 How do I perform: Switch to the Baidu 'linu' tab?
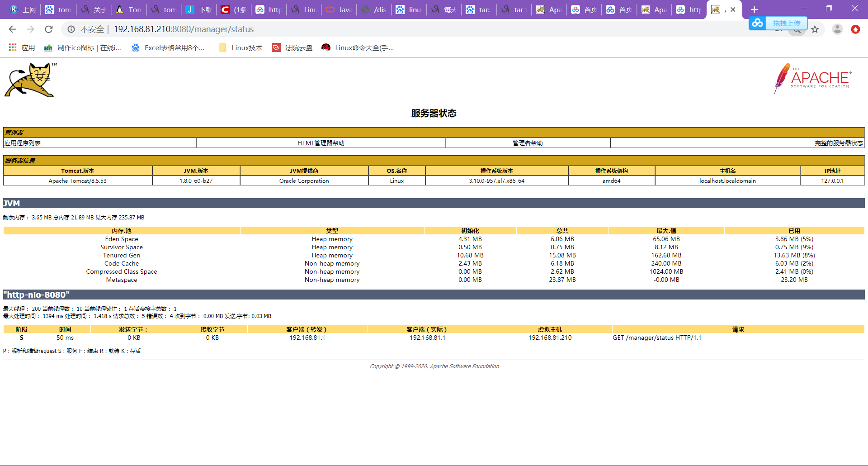[x=410, y=10]
